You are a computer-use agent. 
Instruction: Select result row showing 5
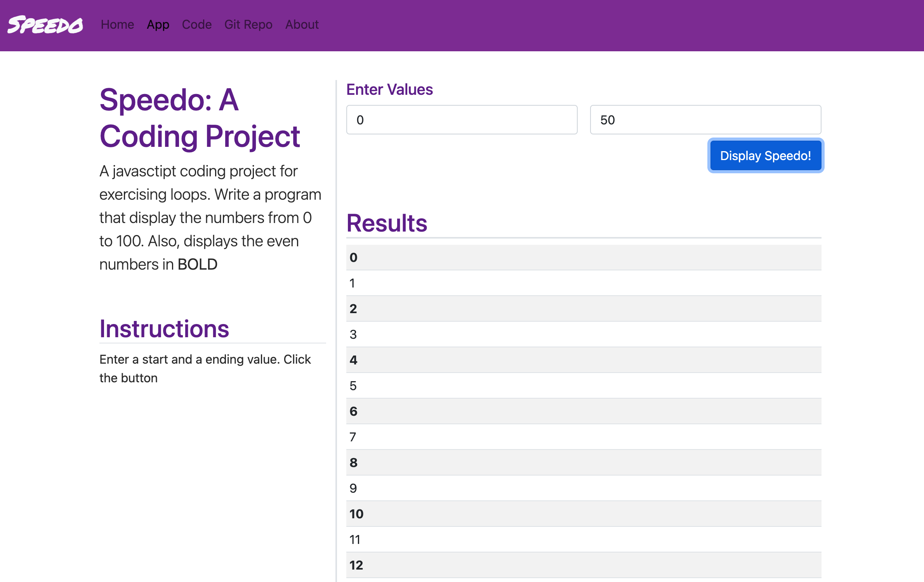tap(584, 385)
